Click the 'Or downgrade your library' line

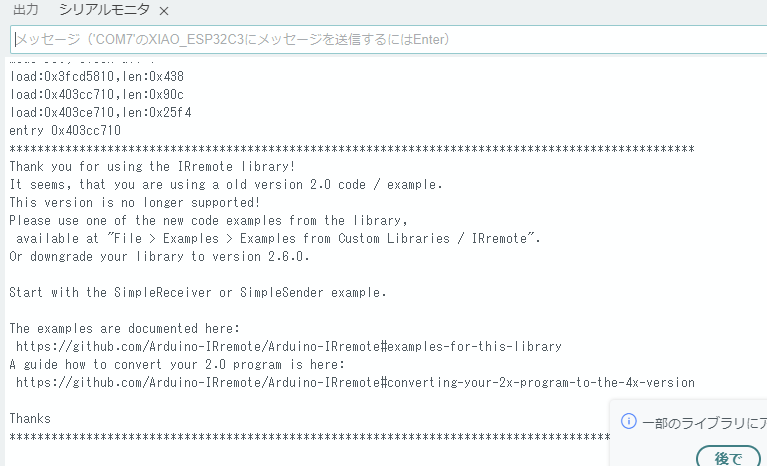pyautogui.click(x=160, y=256)
